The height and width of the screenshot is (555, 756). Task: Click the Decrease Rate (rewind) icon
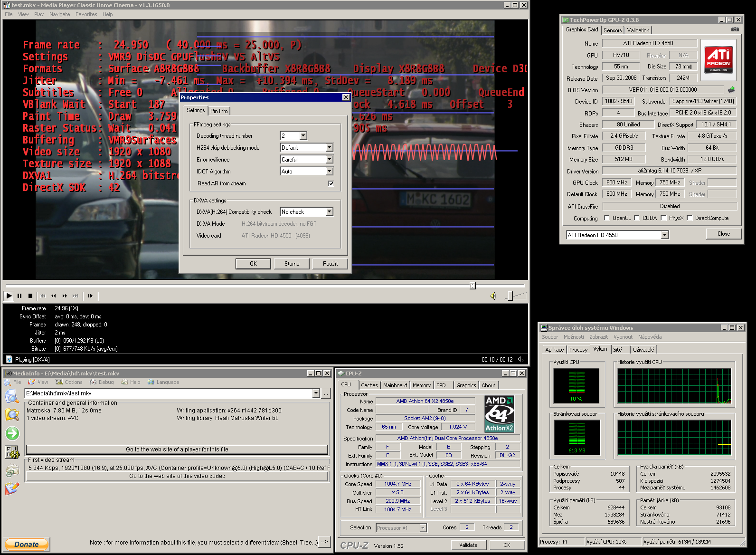(54, 296)
